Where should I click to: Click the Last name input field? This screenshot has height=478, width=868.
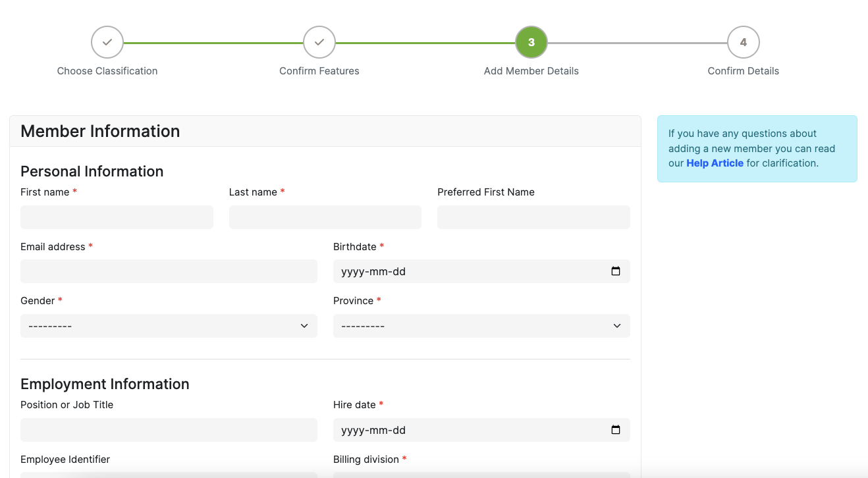(x=325, y=217)
